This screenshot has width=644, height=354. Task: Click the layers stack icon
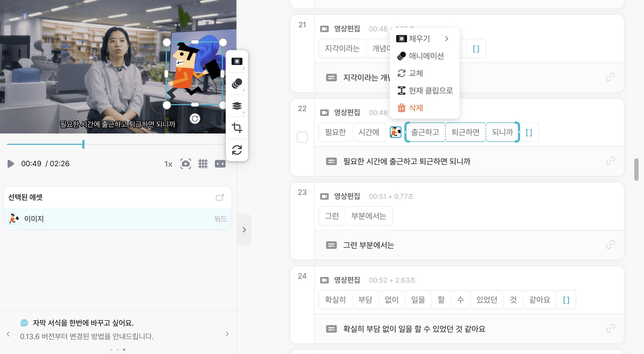237,106
